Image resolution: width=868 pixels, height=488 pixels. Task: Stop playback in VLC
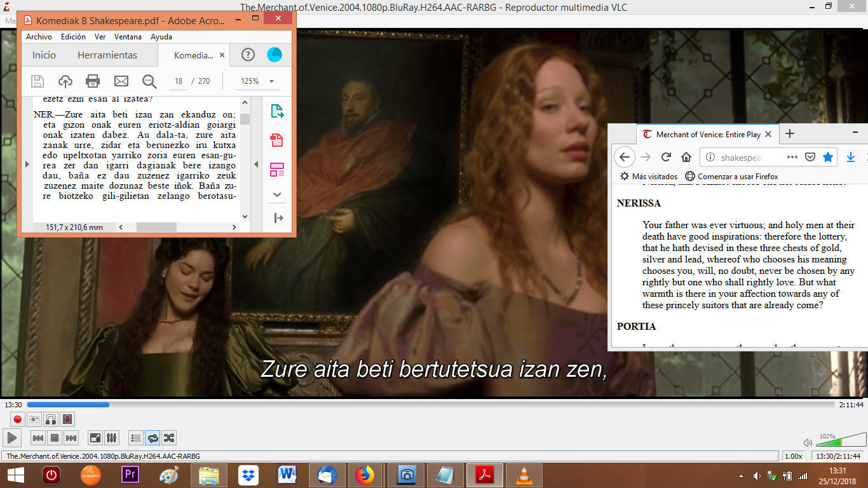tap(55, 438)
